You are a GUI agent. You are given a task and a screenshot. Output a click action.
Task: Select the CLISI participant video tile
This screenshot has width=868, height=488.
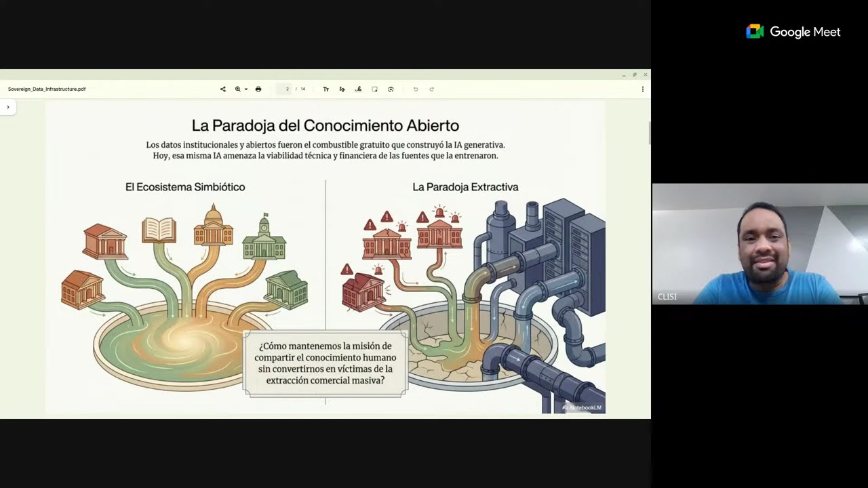759,244
